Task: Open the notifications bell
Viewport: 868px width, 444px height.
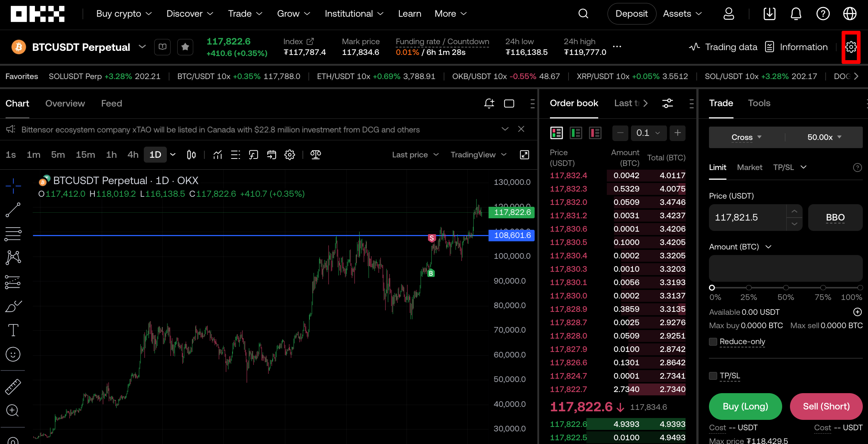Action: pos(796,14)
